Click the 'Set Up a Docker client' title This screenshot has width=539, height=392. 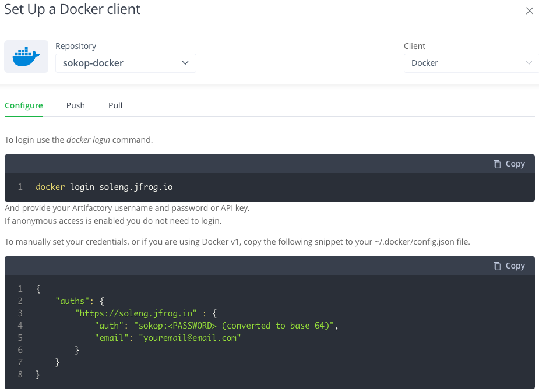[x=72, y=10]
